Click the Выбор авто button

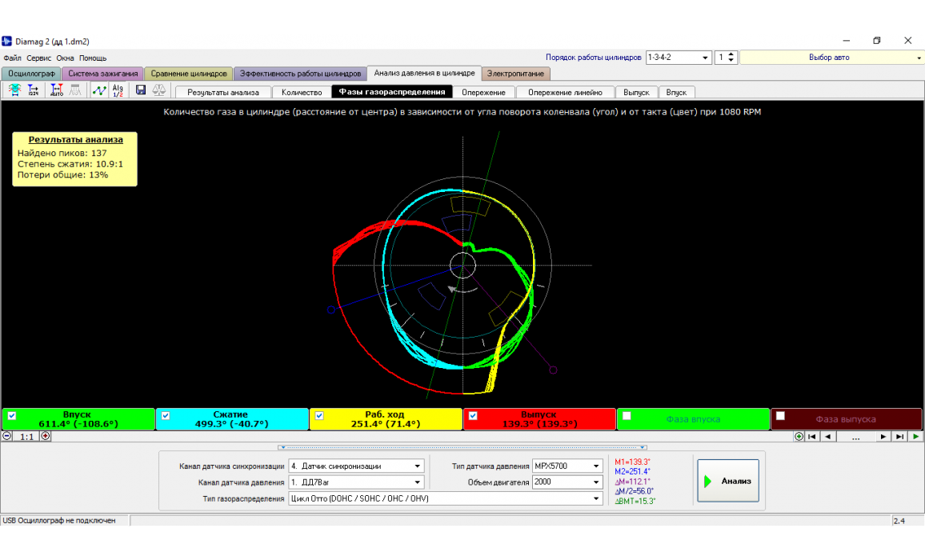click(829, 58)
